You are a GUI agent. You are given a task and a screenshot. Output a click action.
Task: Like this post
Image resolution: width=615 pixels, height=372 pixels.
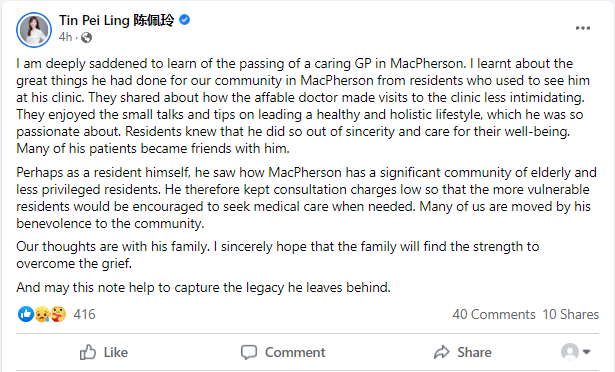click(104, 352)
